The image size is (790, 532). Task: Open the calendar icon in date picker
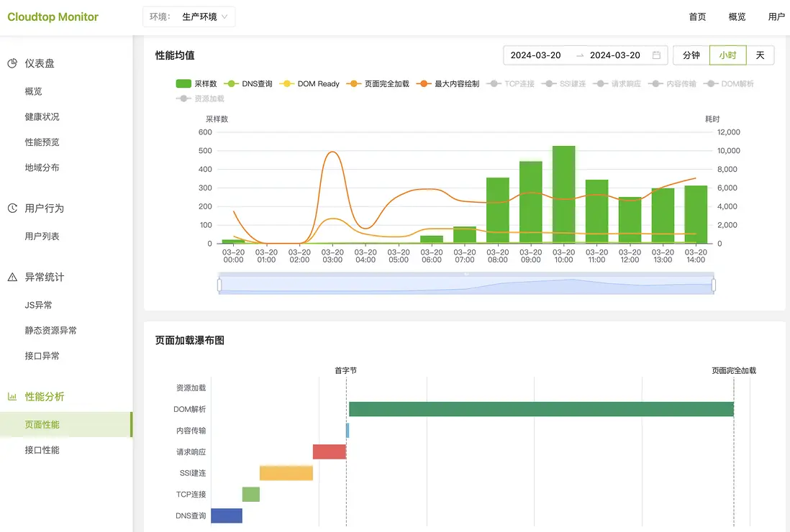click(x=656, y=55)
